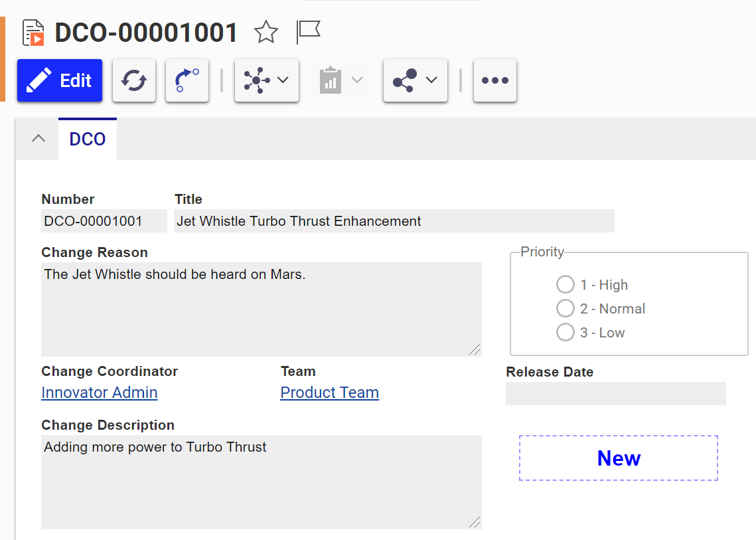Expand the share dropdown arrow
The height and width of the screenshot is (540, 756).
(432, 80)
